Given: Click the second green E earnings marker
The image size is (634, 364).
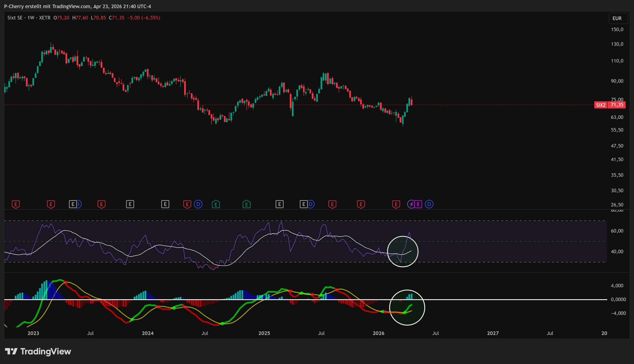Looking at the screenshot, I should (246, 204).
